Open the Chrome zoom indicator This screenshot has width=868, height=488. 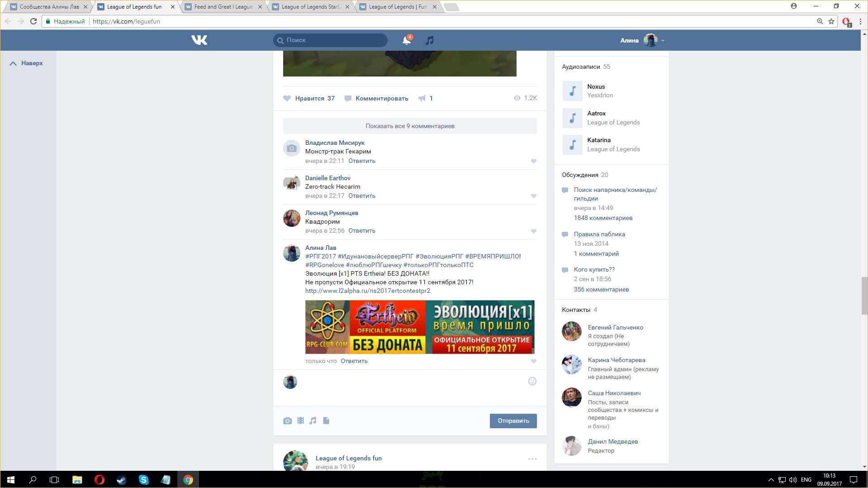coord(820,21)
